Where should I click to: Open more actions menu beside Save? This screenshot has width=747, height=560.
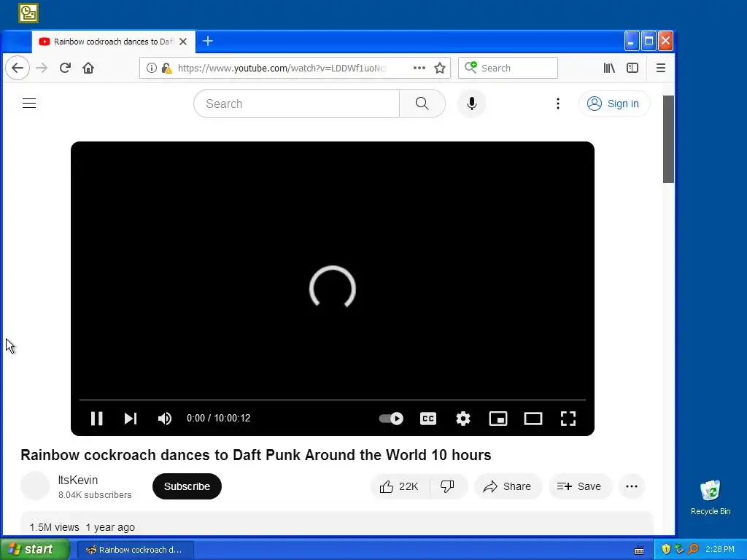[x=632, y=486]
